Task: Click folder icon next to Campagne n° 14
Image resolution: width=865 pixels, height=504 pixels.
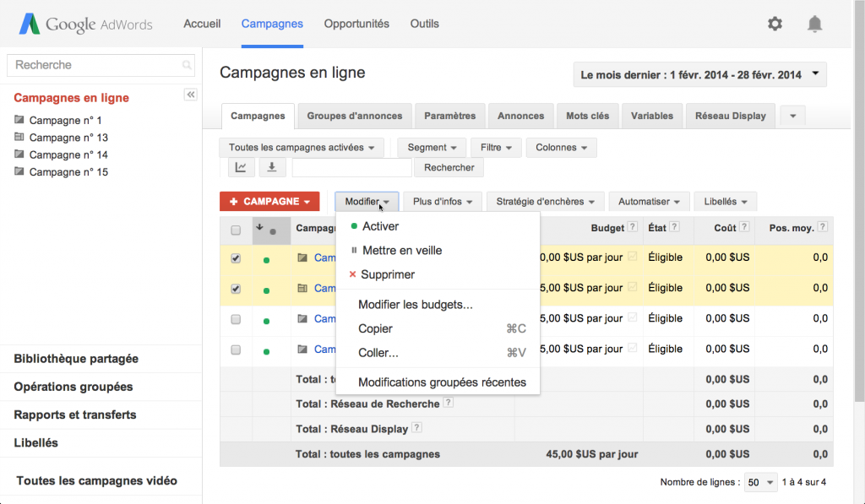Action: coord(19,154)
